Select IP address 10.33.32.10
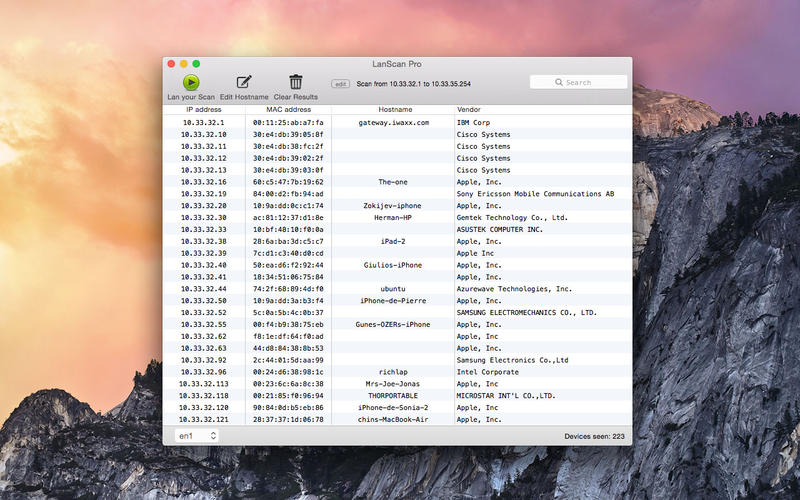The height and width of the screenshot is (500, 800). pyautogui.click(x=204, y=134)
